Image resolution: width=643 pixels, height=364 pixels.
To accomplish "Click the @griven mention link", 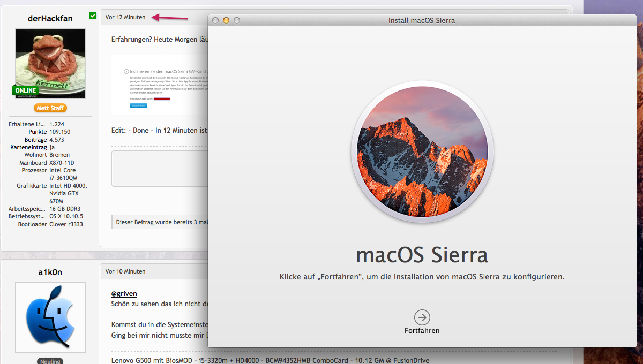I will point(124,293).
